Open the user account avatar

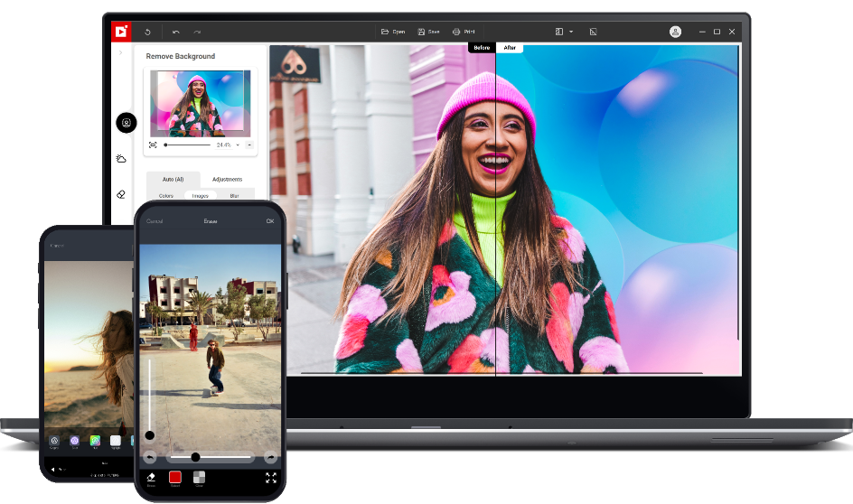coord(675,32)
